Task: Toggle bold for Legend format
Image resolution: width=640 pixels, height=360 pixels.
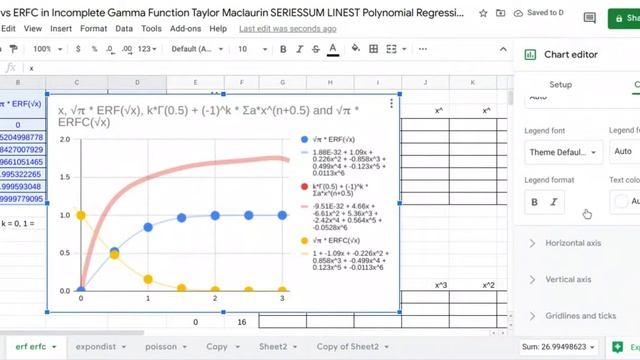Action: point(534,202)
